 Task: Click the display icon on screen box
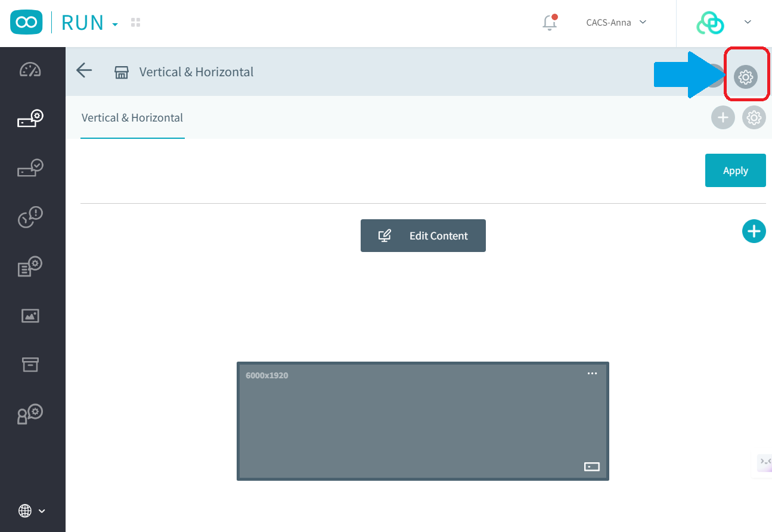pos(591,466)
